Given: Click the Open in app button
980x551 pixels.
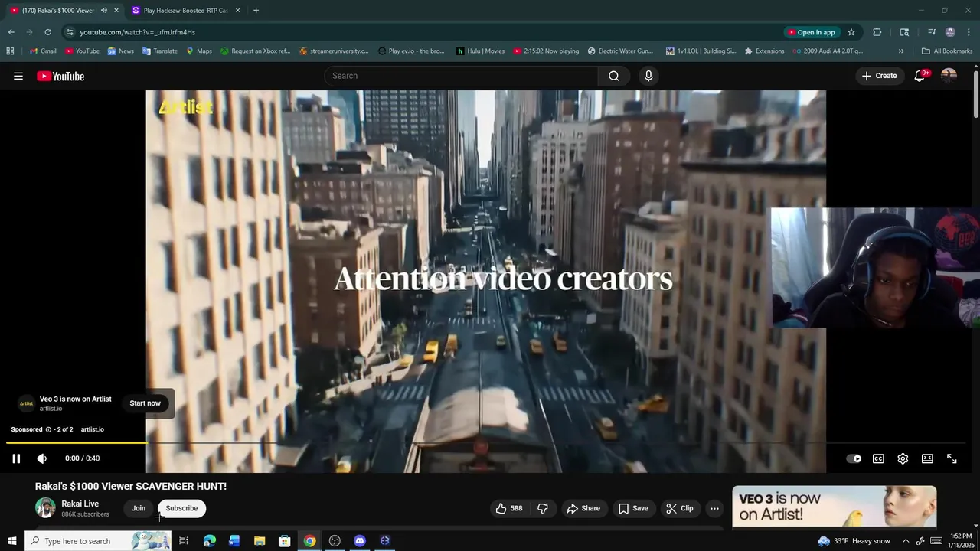Looking at the screenshot, I should click(x=812, y=32).
